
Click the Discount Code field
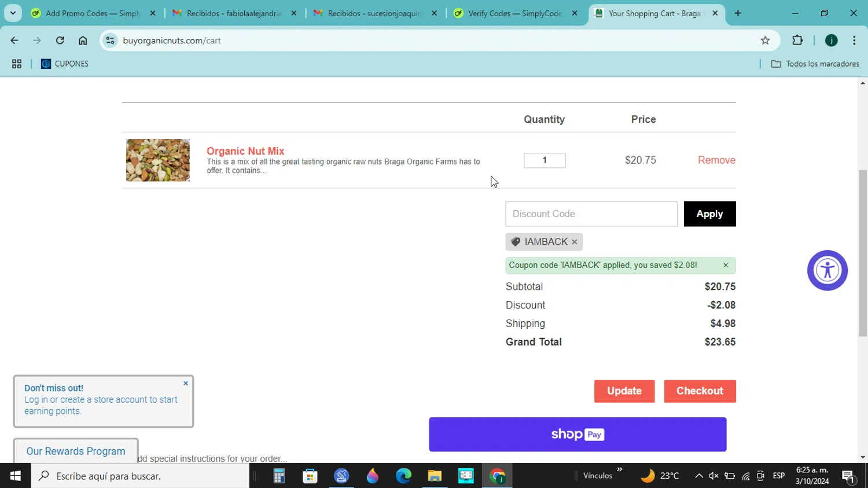(591, 214)
